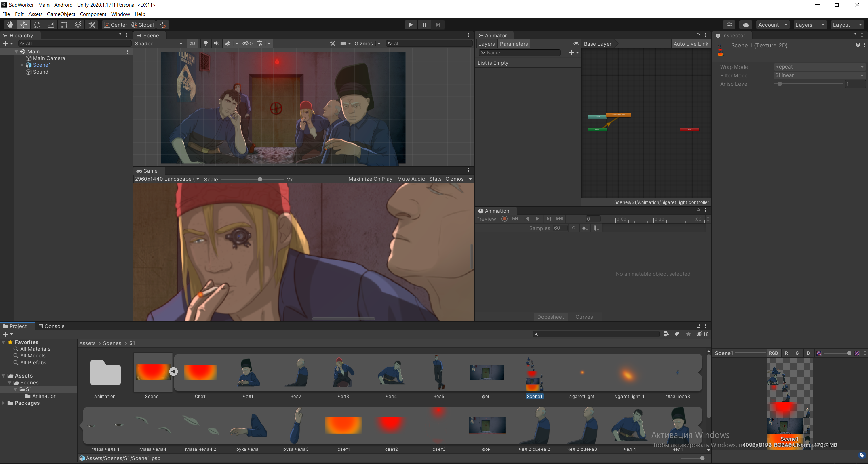Screen dimensions: 868x464
Task: Open Collab services sun icon
Action: pos(729,25)
